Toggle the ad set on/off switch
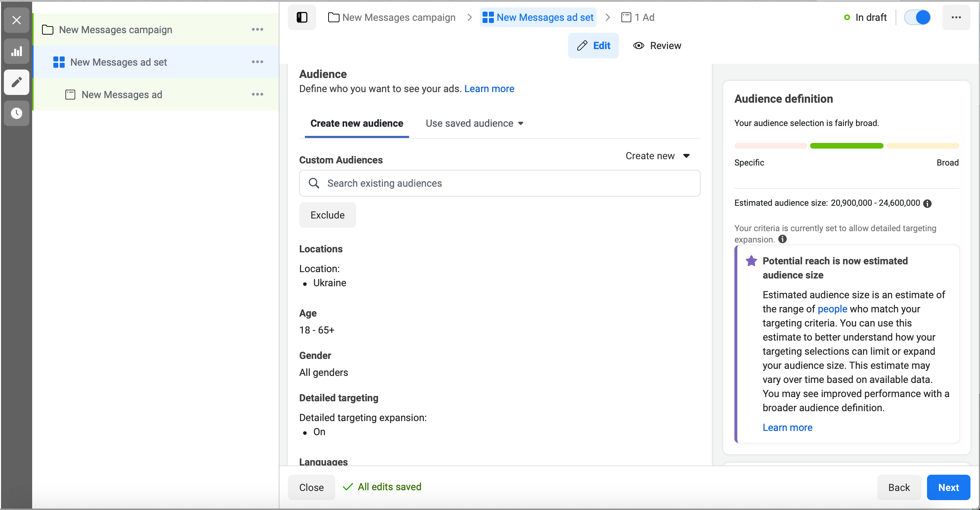The height and width of the screenshot is (510, 980). tap(917, 17)
